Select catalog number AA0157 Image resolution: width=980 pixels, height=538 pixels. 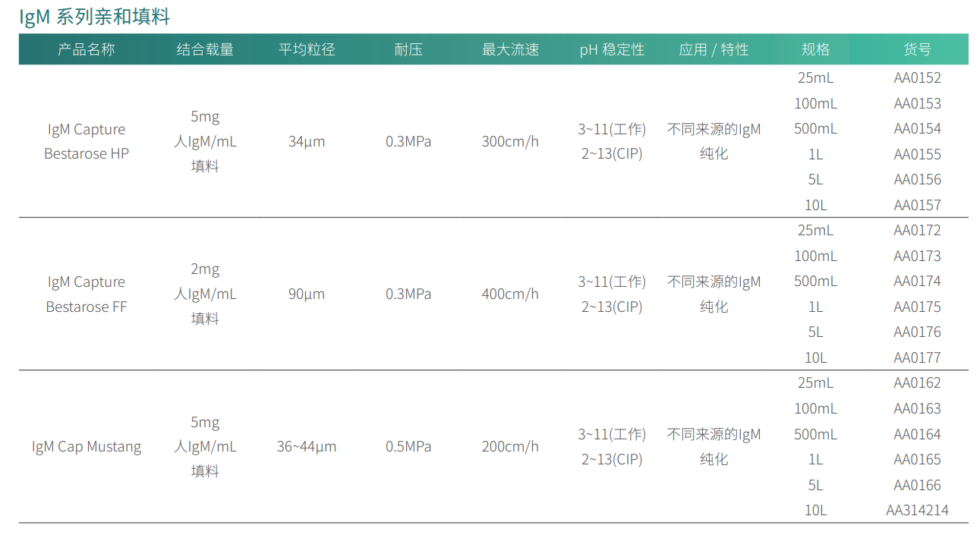click(917, 205)
